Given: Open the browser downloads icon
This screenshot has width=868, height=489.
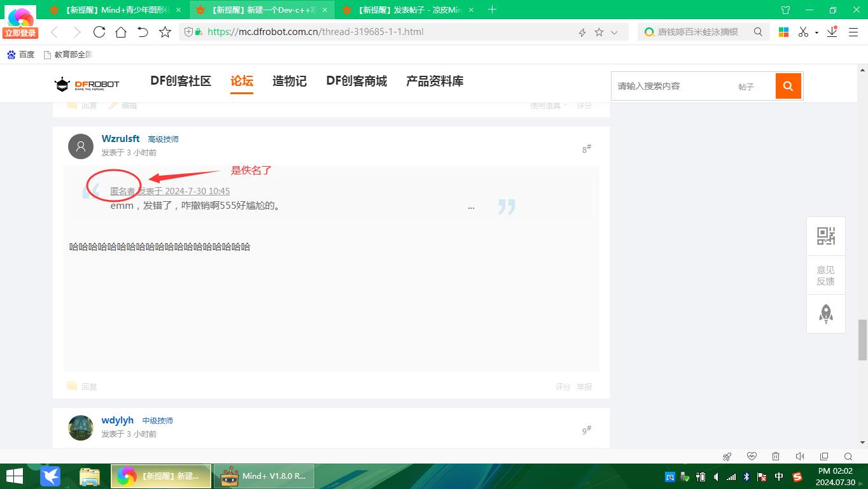Looking at the screenshot, I should (832, 32).
